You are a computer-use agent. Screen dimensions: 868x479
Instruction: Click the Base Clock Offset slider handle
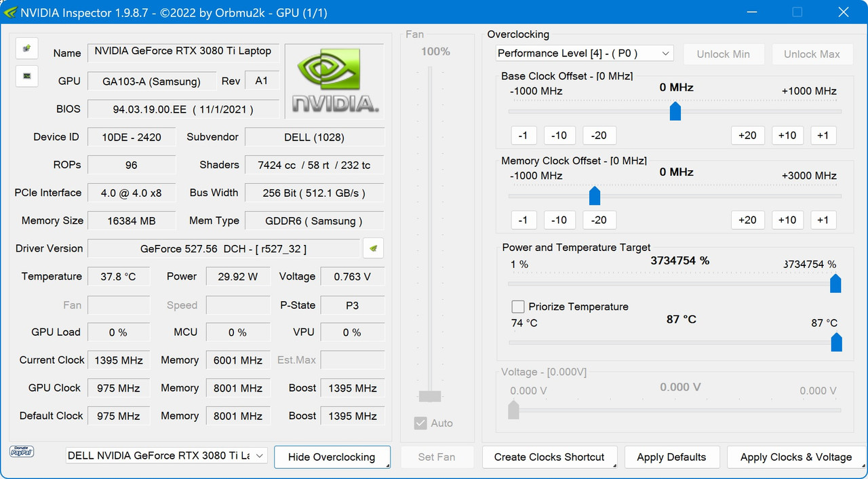(675, 111)
